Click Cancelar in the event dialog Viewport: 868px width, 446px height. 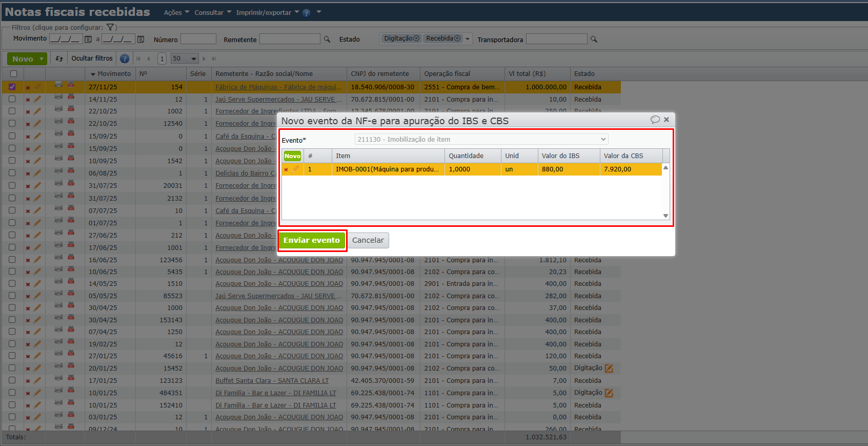point(368,240)
